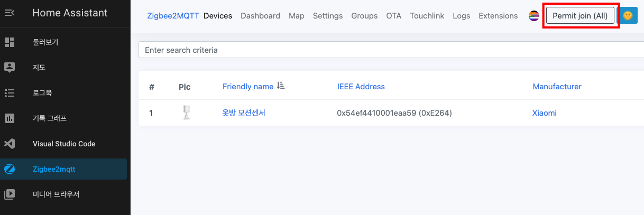Open Visual Studio Code in the sidebar
This screenshot has height=215, width=644.
[63, 144]
